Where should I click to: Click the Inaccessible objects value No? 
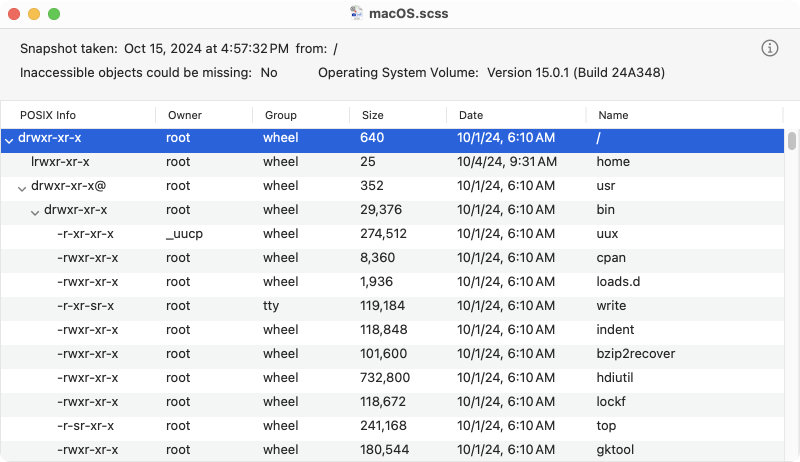(x=269, y=72)
